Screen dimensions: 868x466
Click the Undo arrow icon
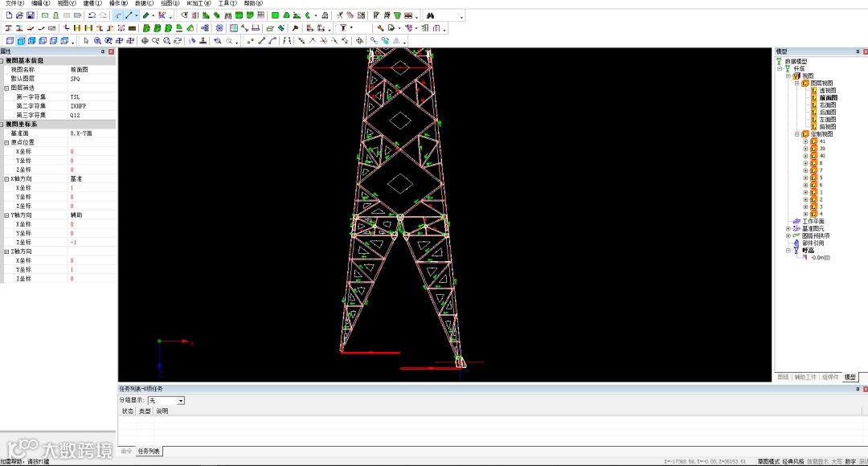point(92,15)
